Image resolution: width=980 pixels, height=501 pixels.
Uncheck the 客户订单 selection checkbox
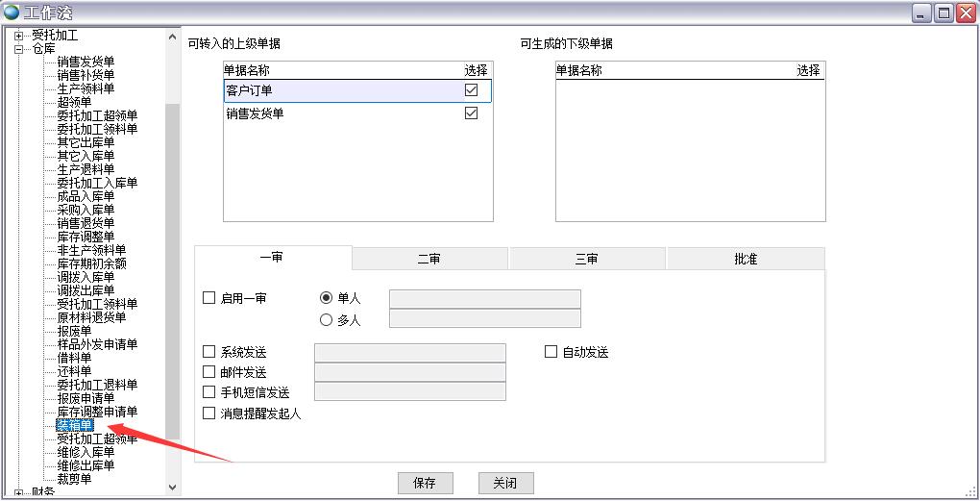point(471,90)
